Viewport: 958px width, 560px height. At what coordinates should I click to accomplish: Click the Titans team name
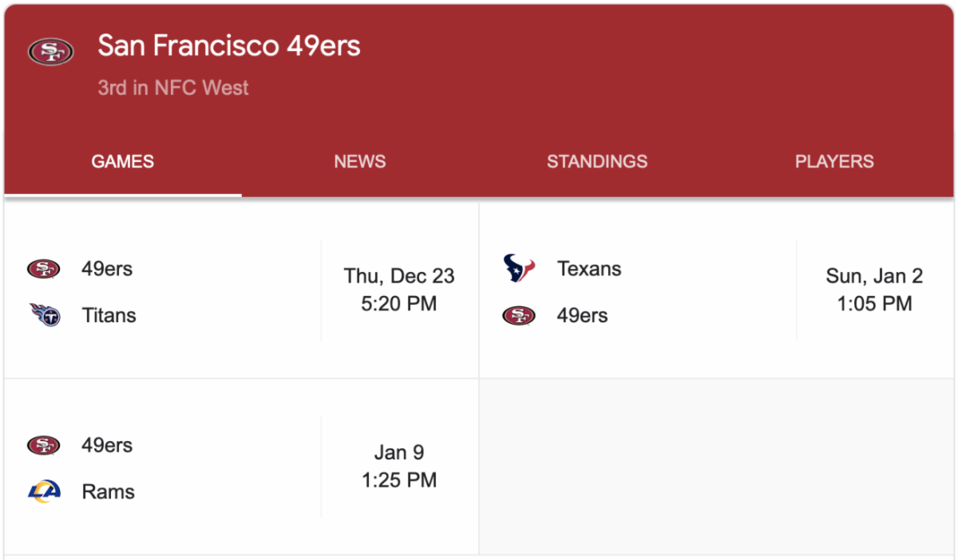109,315
